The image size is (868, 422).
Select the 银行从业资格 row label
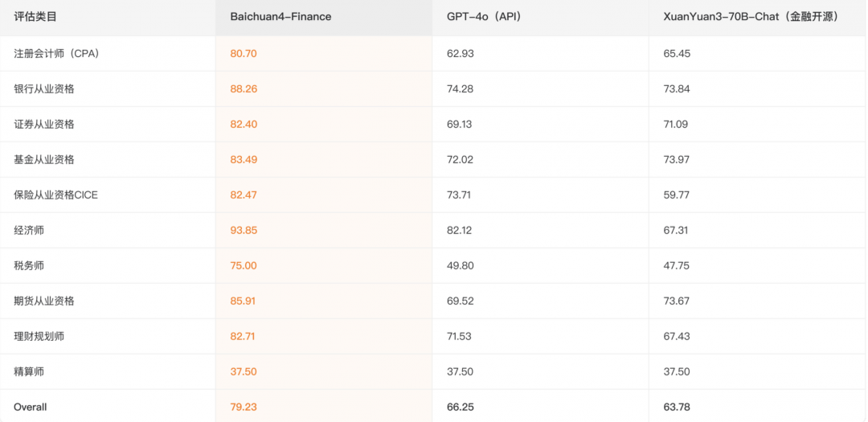pyautogui.click(x=44, y=88)
